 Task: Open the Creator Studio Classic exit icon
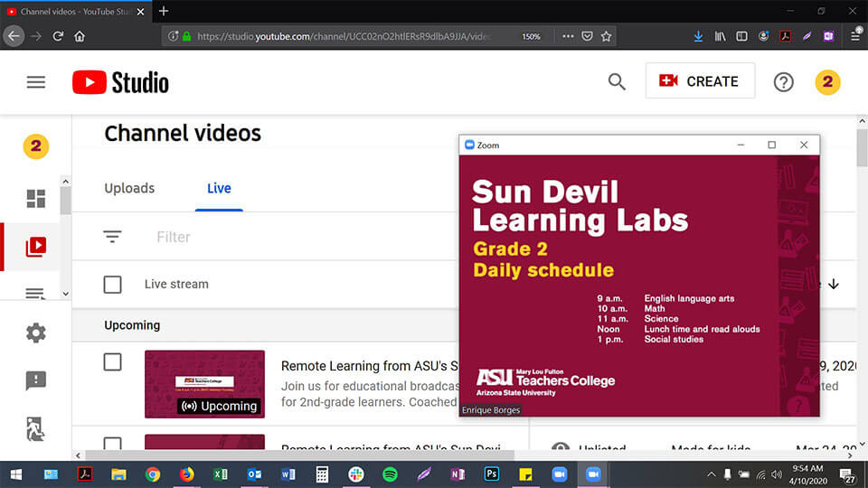click(35, 428)
